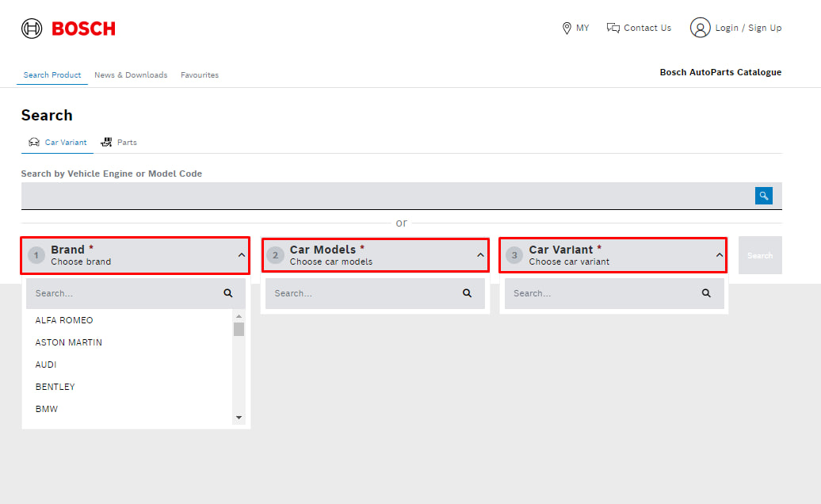Click the brand list scrollbar thumb
Image resolution: width=821 pixels, height=504 pixels.
coord(239,329)
